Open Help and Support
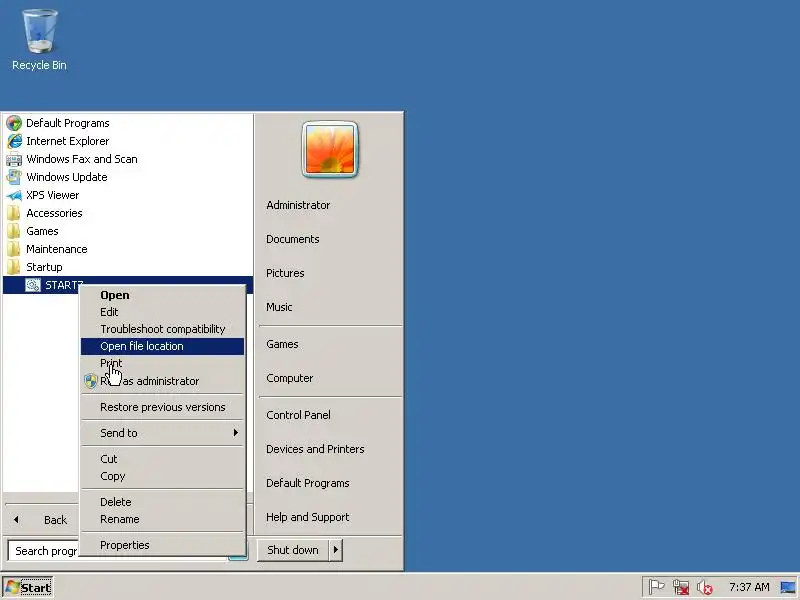The image size is (800, 600). pyautogui.click(x=307, y=517)
